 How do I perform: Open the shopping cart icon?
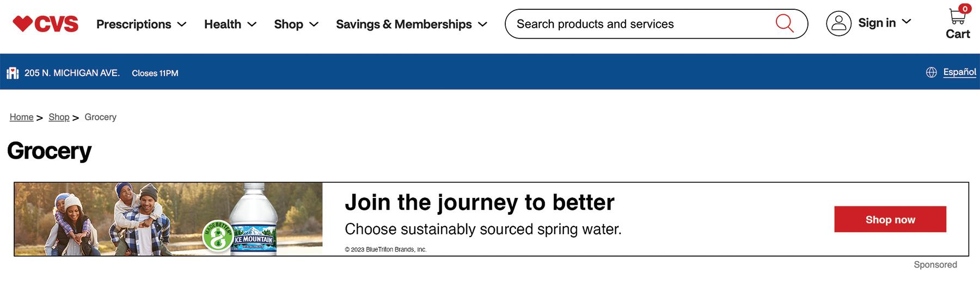coord(957,16)
